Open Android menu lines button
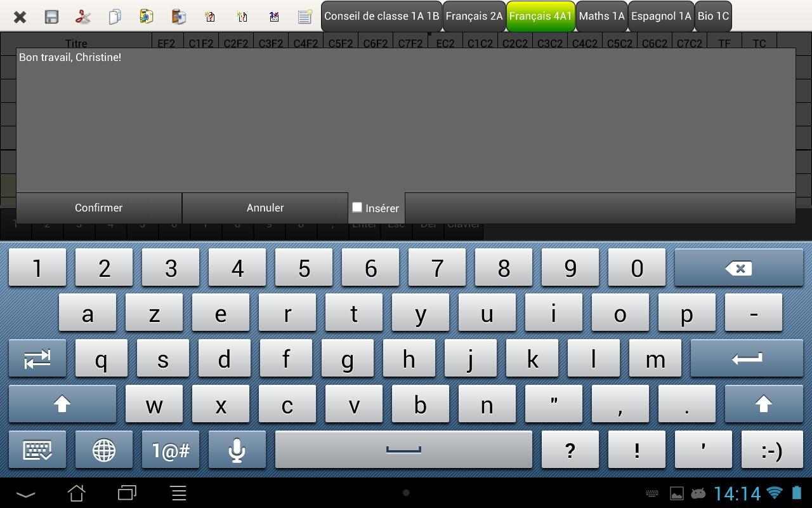The width and height of the screenshot is (812, 508). 178,493
